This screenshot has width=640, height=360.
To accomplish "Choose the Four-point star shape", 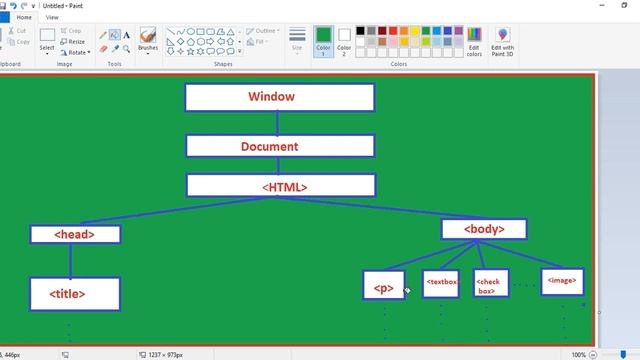I will pos(180,51).
